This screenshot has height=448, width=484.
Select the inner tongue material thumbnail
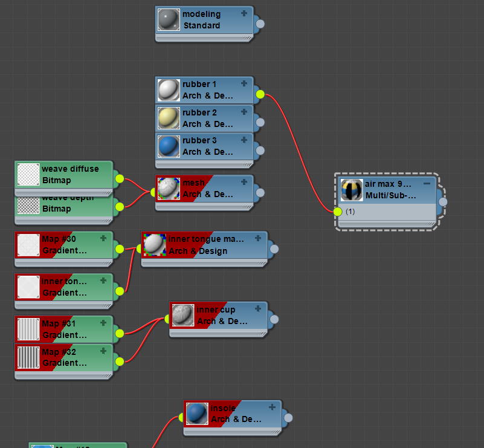[155, 245]
